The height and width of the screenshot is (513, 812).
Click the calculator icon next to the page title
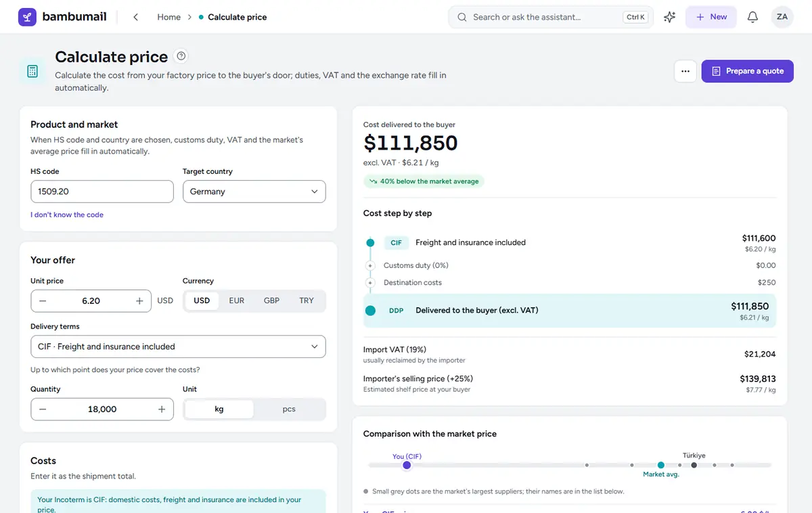click(x=32, y=71)
